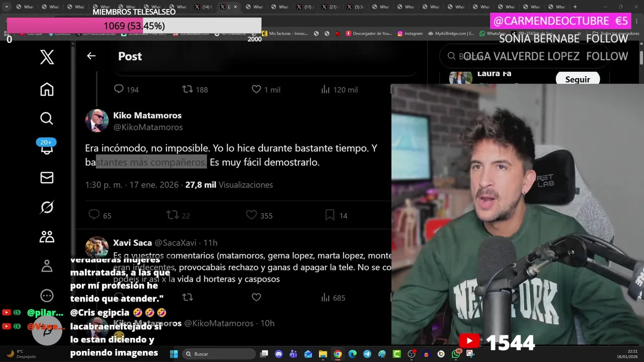Open Google Chrome from the taskbar
Screen dimensions: 644x362
click(x=338, y=354)
